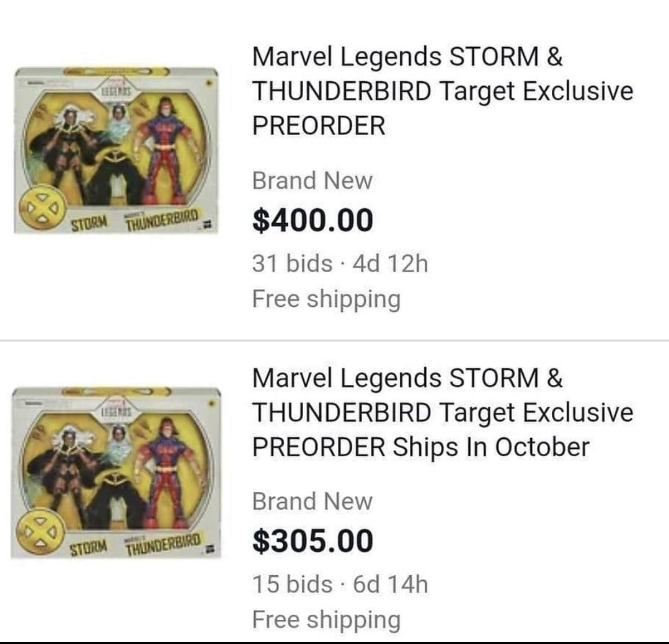
Task: Click the THUNDERBIRD box label in first listing image
Action: tap(161, 219)
